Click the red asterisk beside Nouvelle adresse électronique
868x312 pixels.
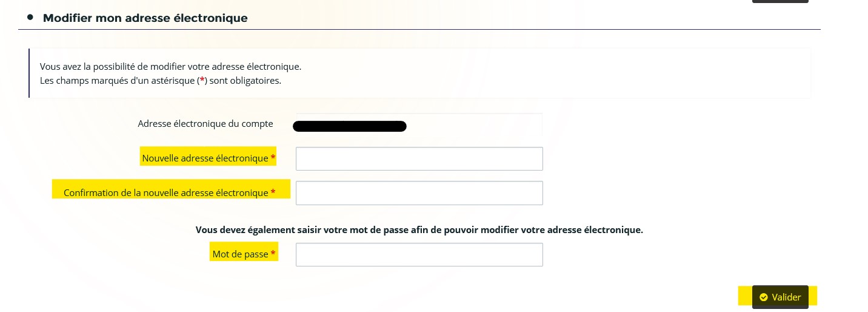click(273, 157)
